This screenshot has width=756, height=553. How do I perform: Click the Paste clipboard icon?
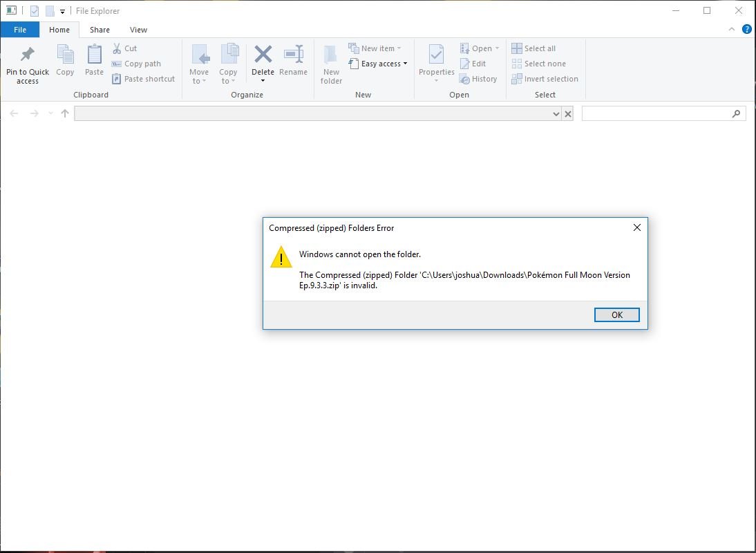(94, 55)
